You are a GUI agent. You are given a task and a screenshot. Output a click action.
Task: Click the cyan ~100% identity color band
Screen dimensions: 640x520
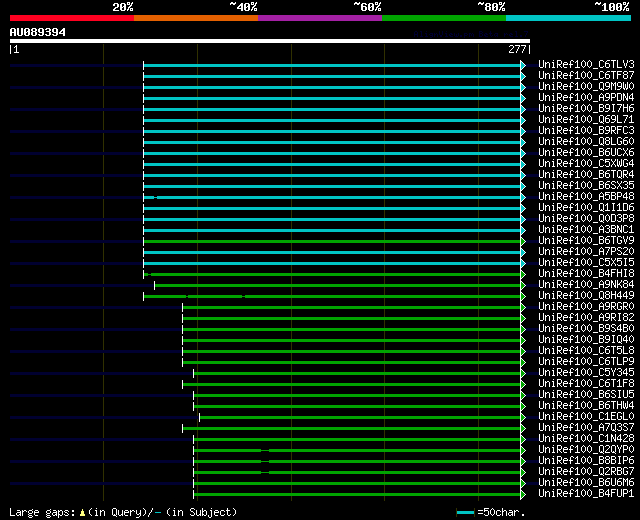pos(568,18)
